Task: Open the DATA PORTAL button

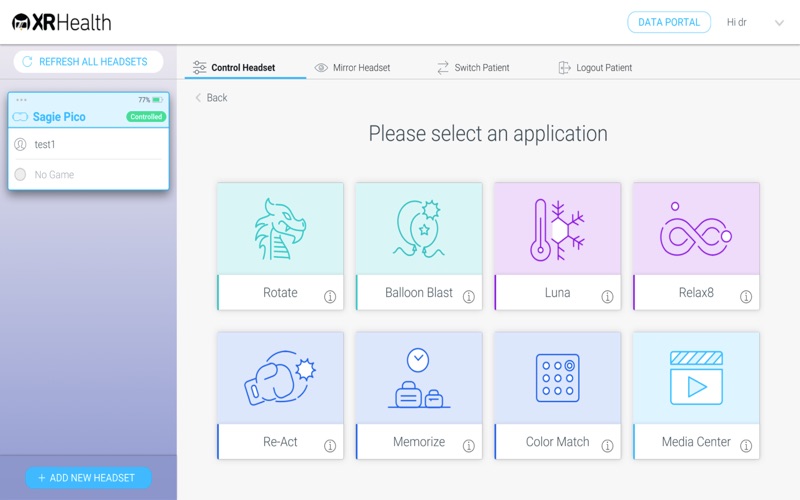Action: click(669, 22)
